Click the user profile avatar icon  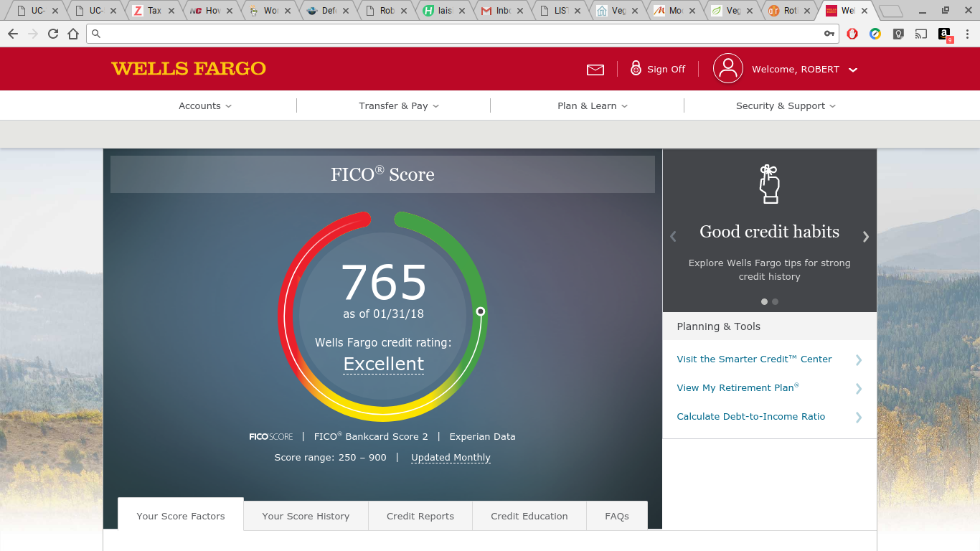pyautogui.click(x=727, y=69)
